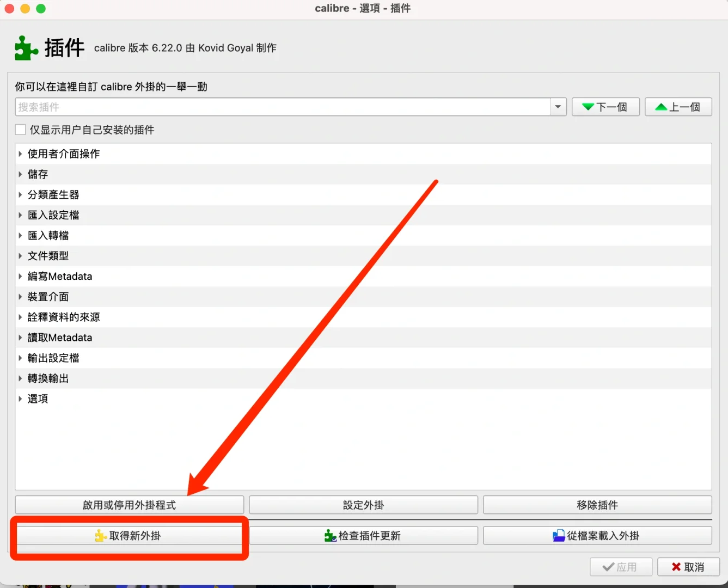Expand the 匯入轉檔 category
Viewport: 728px width, 588px height.
tap(20, 235)
